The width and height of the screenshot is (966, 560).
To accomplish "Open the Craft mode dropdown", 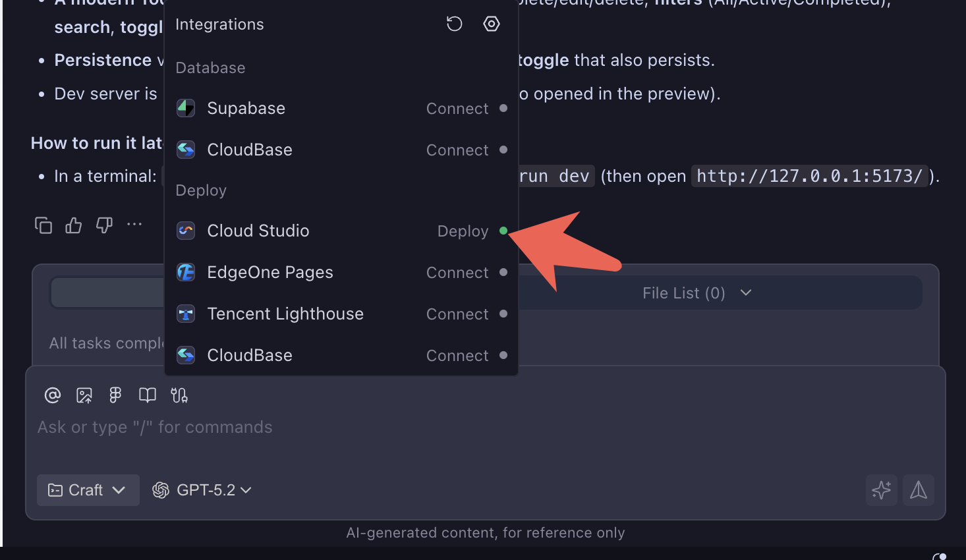I will coord(88,490).
